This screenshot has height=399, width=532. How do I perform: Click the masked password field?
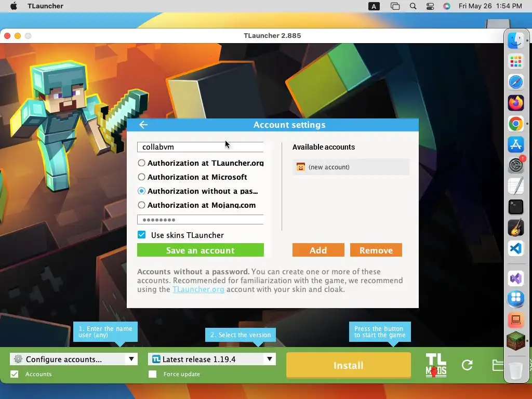(x=200, y=220)
